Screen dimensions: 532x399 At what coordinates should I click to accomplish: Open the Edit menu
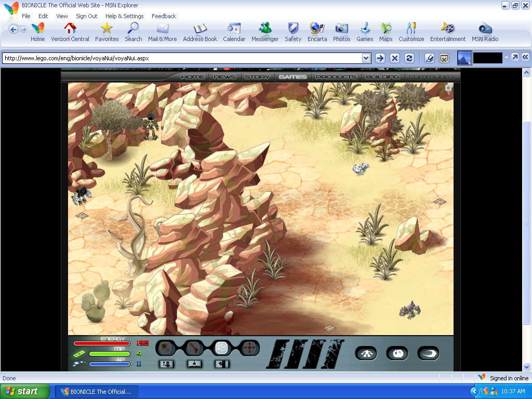point(43,16)
